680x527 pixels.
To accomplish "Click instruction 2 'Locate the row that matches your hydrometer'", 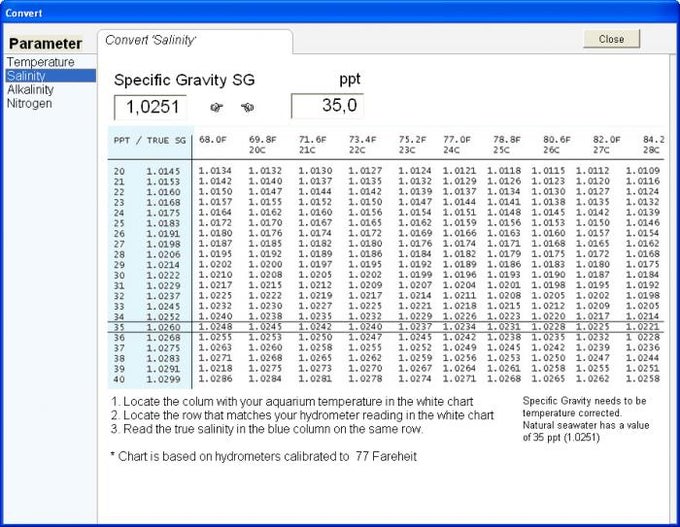I will [x=302, y=416].
